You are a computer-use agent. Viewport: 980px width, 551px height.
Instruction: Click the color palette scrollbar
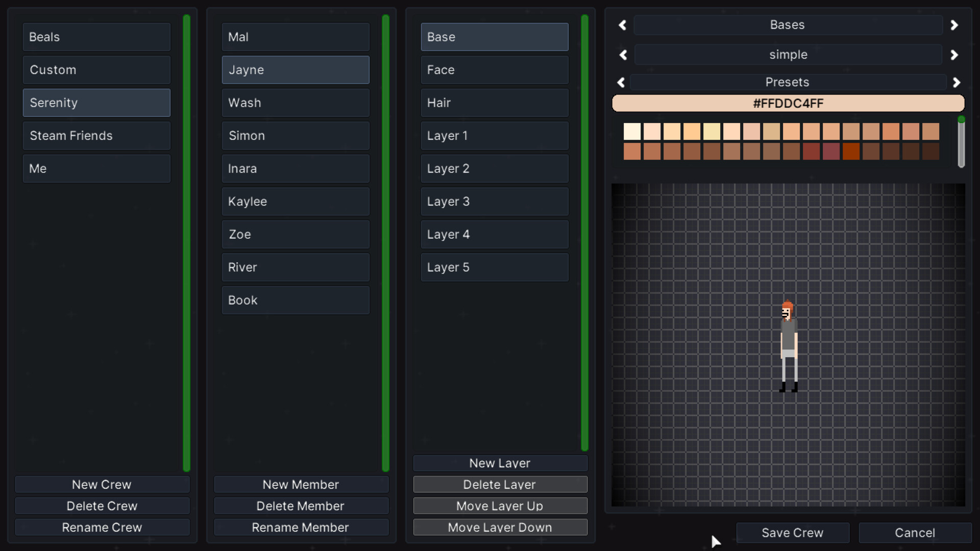point(961,143)
